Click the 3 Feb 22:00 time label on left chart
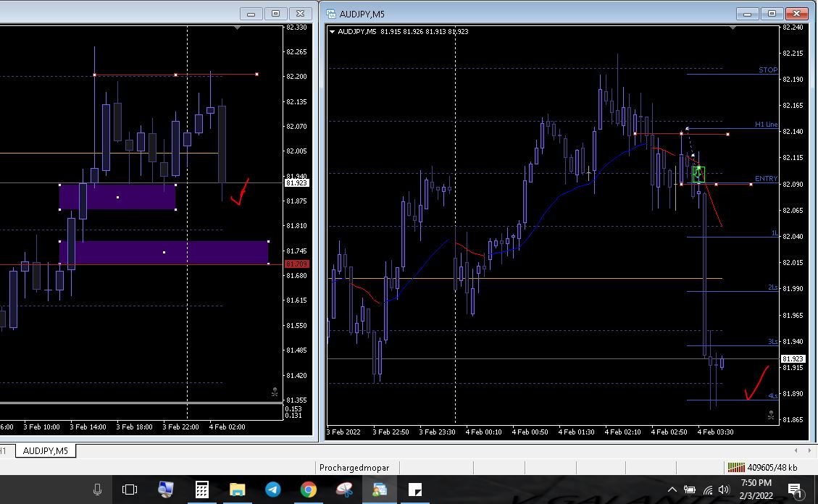The width and height of the screenshot is (818, 504). click(x=180, y=427)
